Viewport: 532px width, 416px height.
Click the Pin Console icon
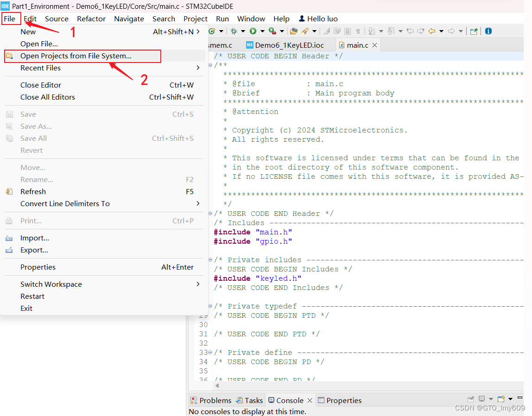tap(470, 399)
